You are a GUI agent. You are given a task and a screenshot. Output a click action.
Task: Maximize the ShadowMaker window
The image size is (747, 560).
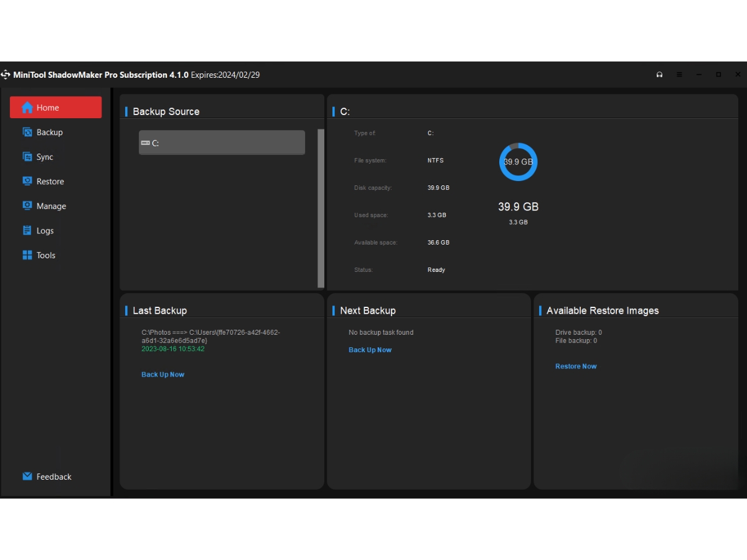pos(718,75)
